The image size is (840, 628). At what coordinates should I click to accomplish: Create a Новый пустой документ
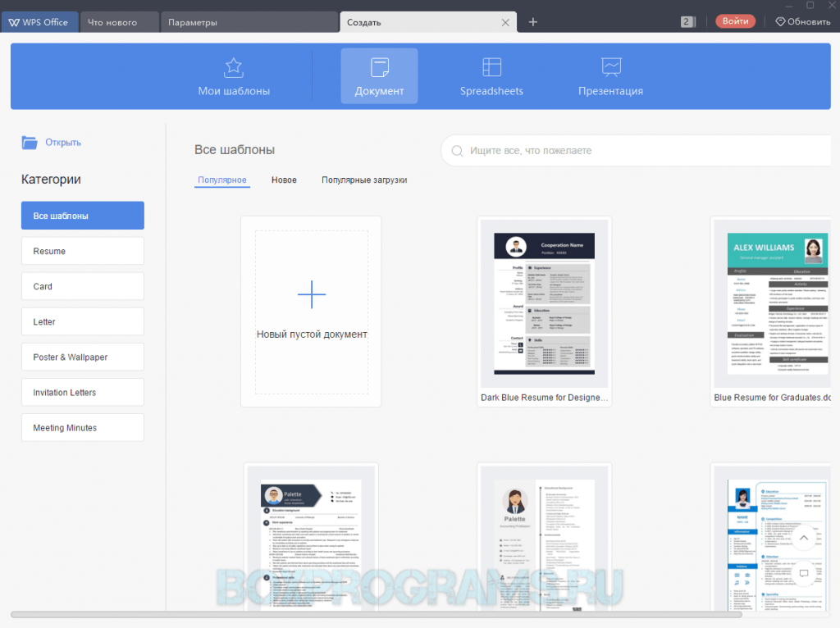coord(312,312)
